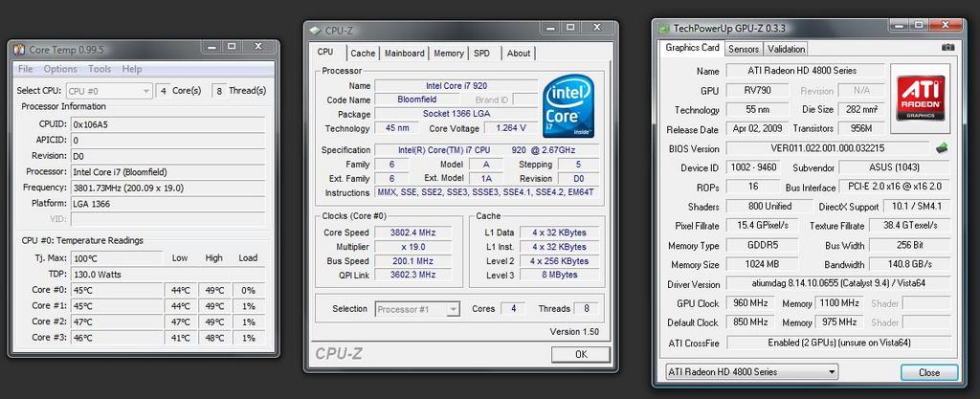Click Core #2 temperature reading 47°C
The height and width of the screenshot is (399, 980).
[x=116, y=321]
